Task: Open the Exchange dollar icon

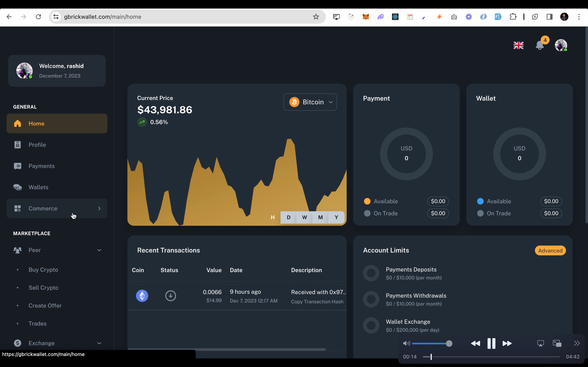Action: coord(18,343)
